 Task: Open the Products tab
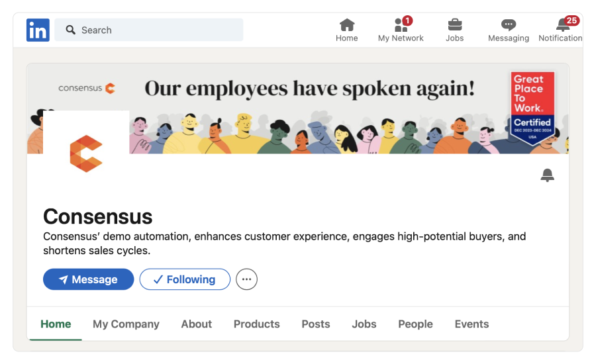pyautogui.click(x=256, y=324)
